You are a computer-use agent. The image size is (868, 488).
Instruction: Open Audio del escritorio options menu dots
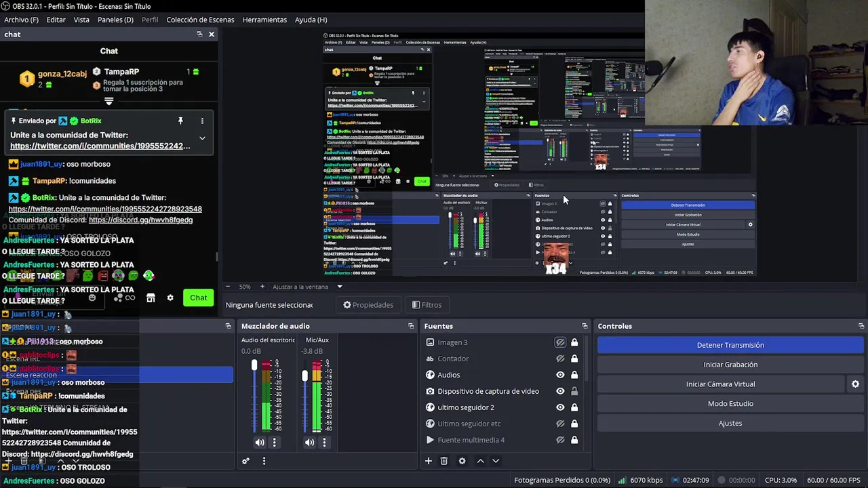(x=274, y=443)
